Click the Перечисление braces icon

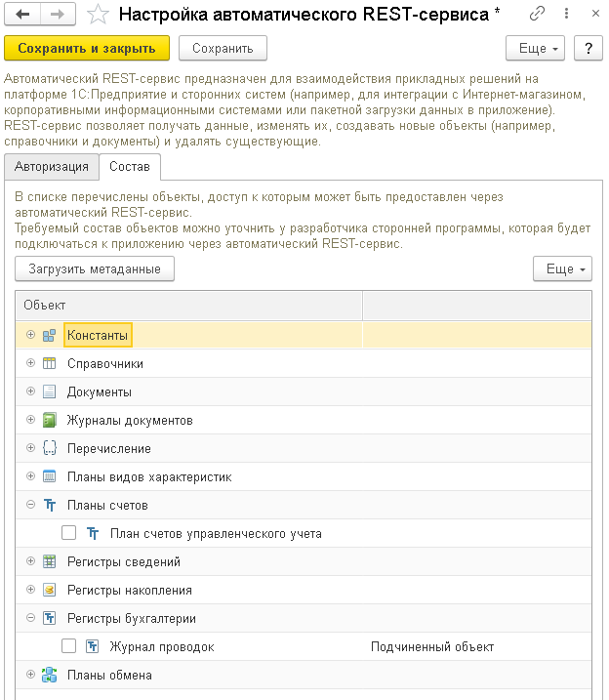click(x=49, y=448)
